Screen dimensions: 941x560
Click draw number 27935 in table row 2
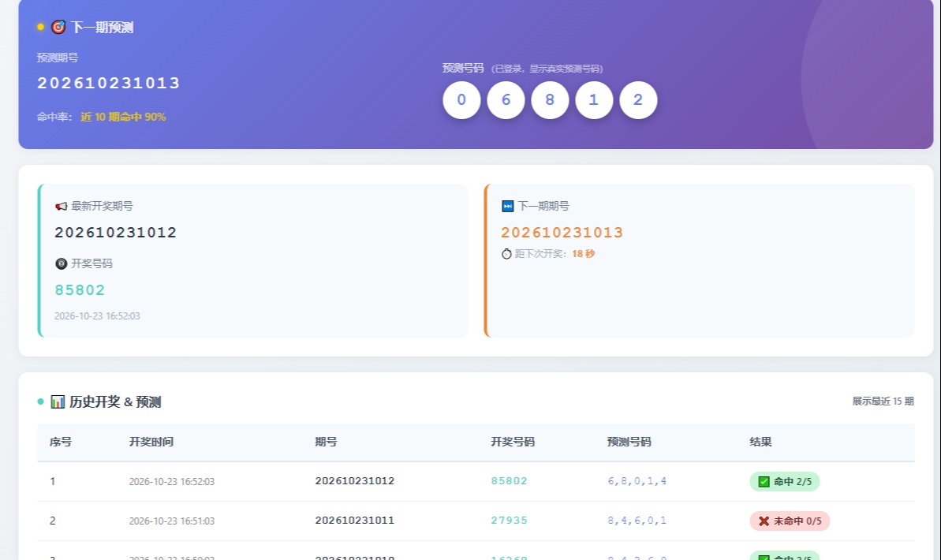coord(509,521)
